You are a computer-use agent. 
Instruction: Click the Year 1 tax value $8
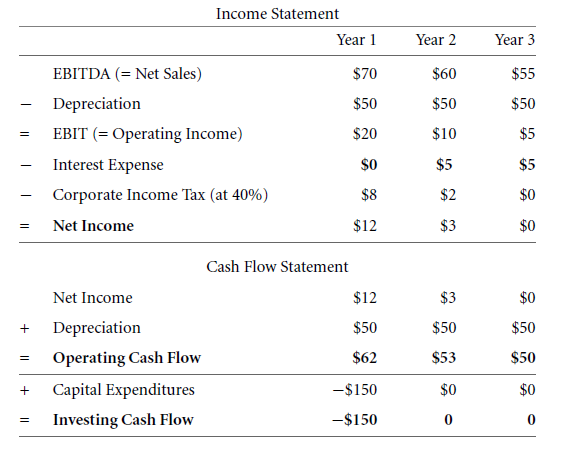(x=369, y=195)
